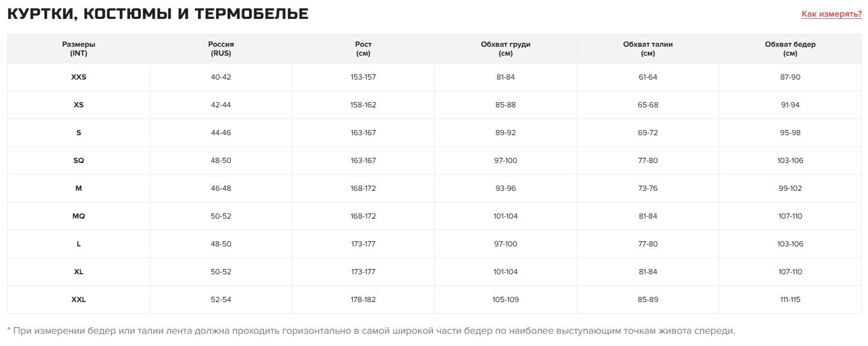Select the "Обхват груди (см)" header
This screenshot has width=868, height=346.
pyautogui.click(x=506, y=49)
